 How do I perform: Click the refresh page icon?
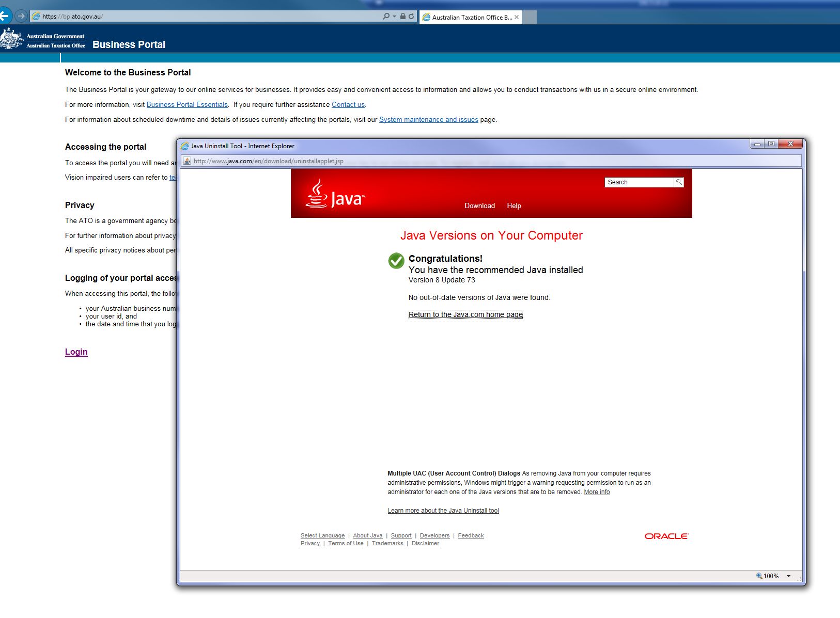click(x=411, y=16)
